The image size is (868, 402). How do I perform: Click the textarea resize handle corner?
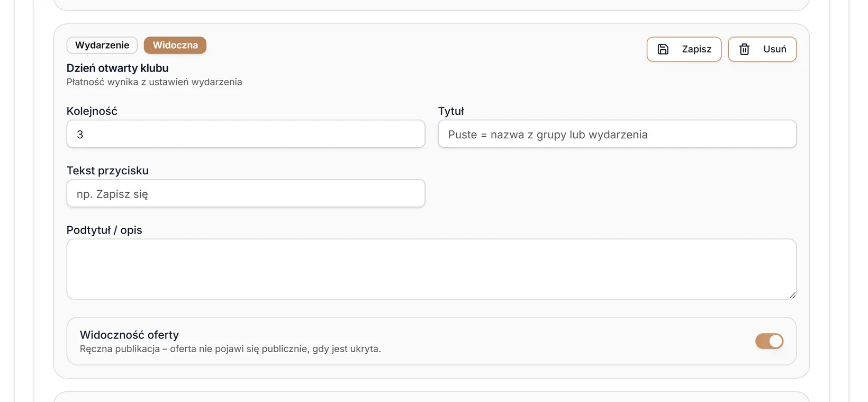coord(792,295)
